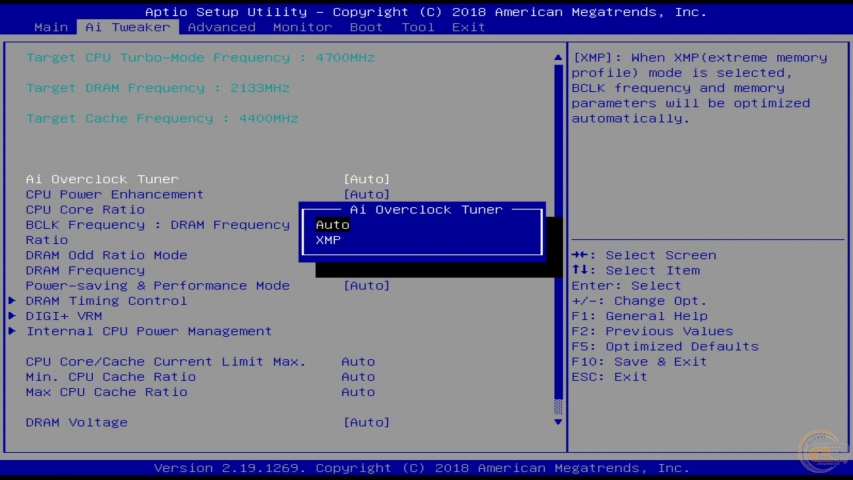Click Auto value of Min. CPU Cache Ratio
853x480 pixels.
tap(358, 377)
